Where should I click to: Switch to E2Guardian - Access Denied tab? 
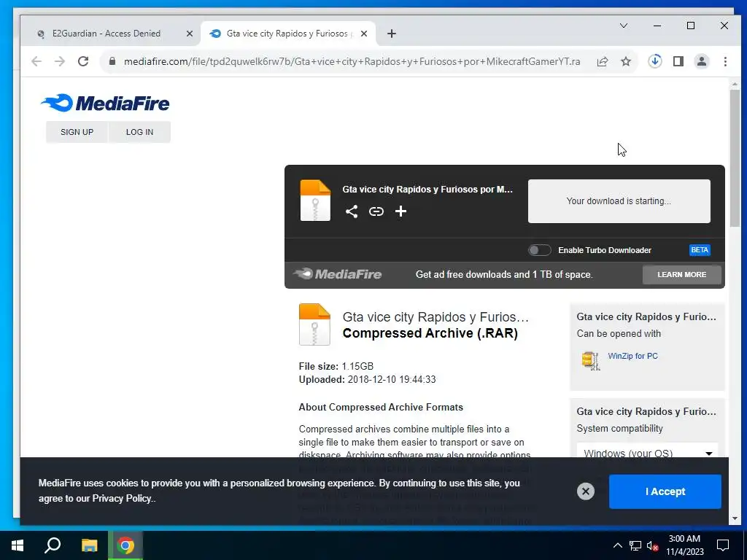107,34
